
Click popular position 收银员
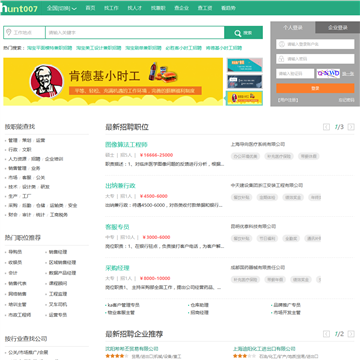pos(15,263)
